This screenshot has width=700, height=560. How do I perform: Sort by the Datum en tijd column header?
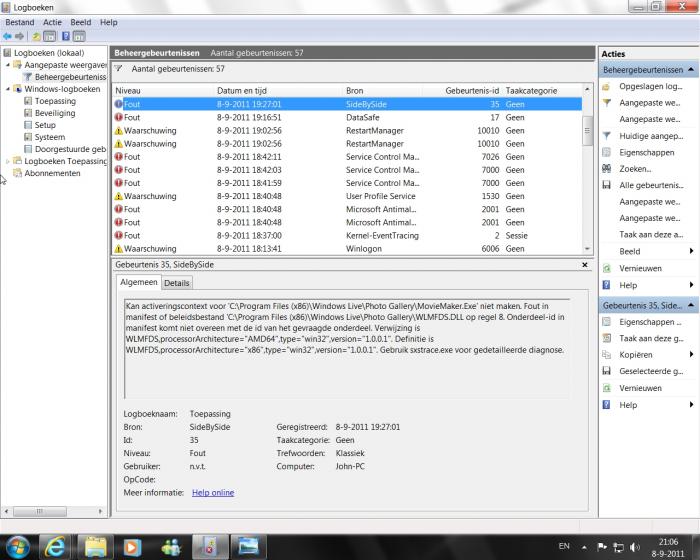[x=278, y=91]
